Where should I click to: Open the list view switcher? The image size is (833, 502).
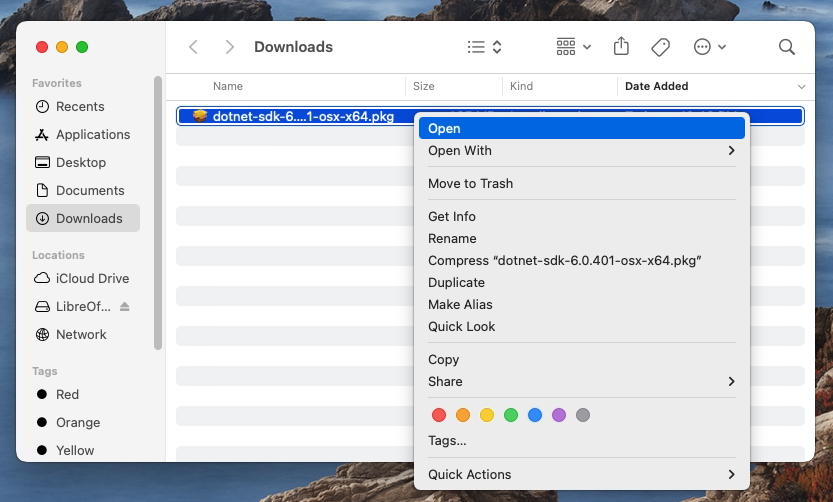tap(484, 47)
